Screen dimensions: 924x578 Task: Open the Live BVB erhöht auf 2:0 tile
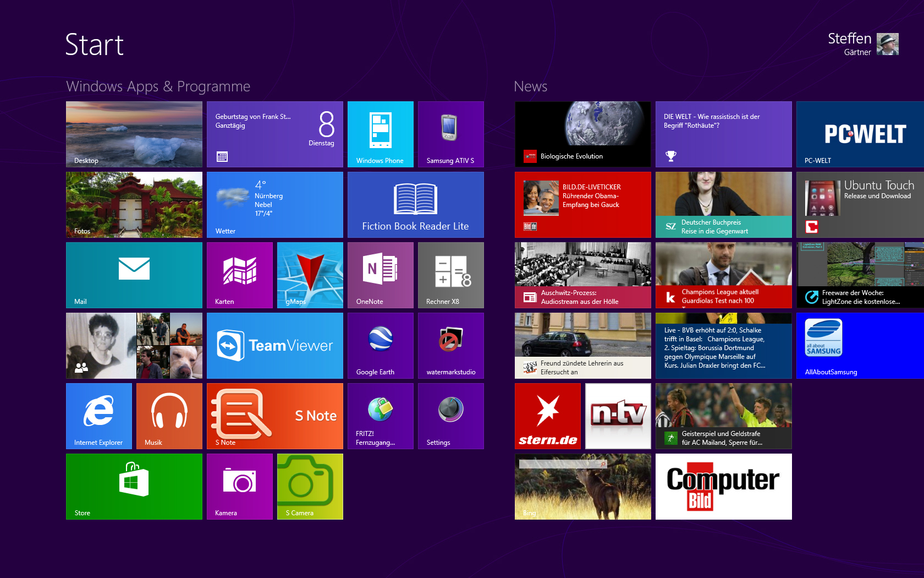(724, 346)
